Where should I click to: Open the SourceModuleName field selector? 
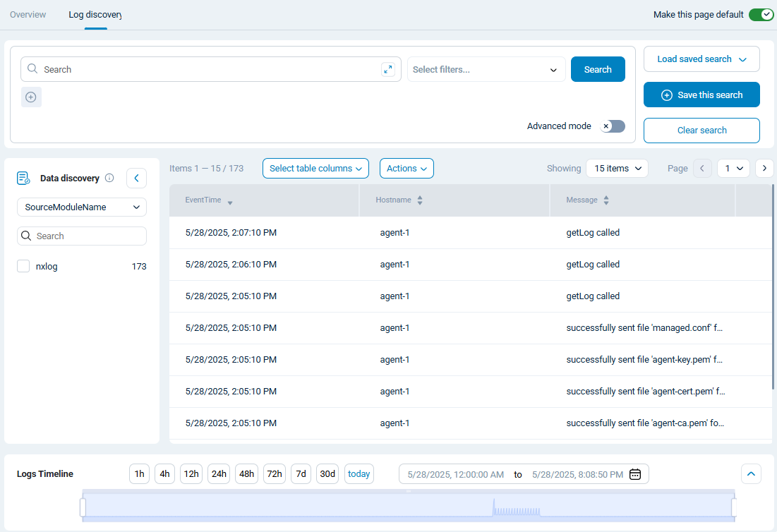[81, 207]
